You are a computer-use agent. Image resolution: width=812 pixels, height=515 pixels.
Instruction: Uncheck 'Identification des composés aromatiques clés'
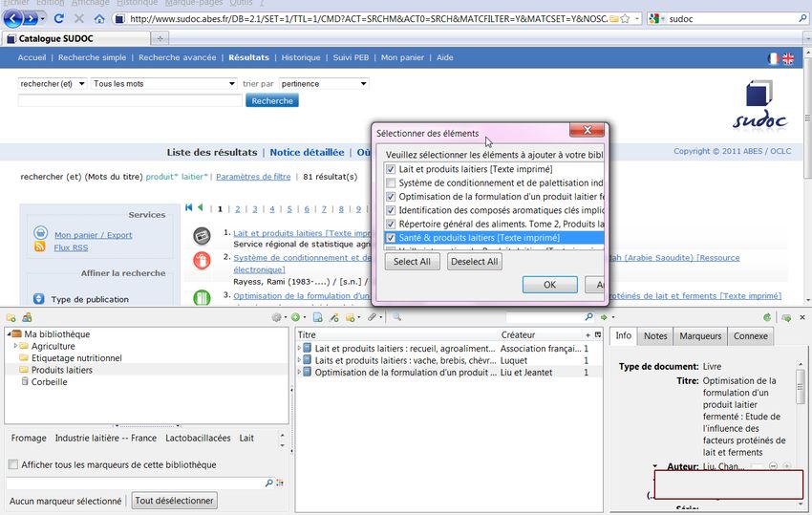coord(391,210)
